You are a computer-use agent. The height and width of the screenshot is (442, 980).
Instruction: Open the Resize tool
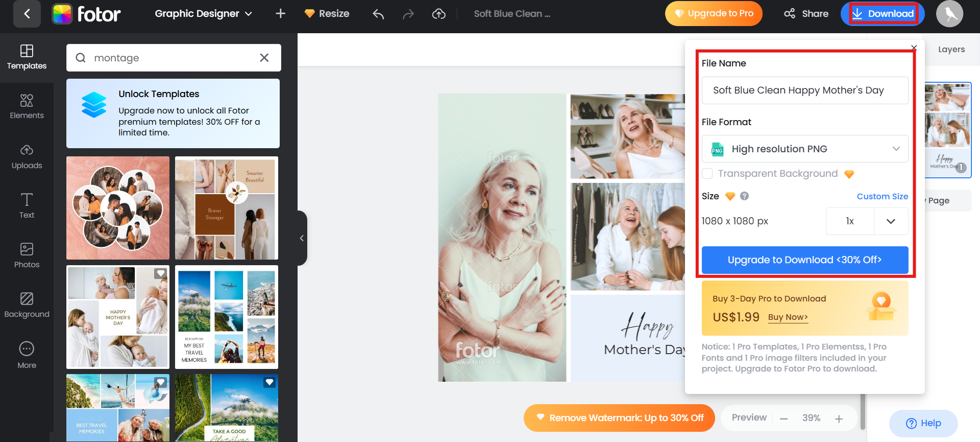point(327,14)
